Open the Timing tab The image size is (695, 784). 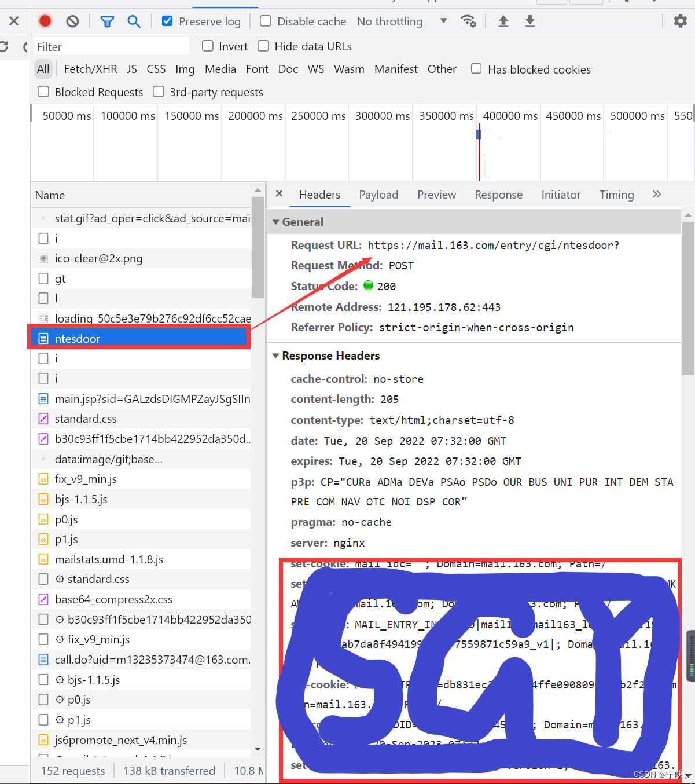[616, 195]
